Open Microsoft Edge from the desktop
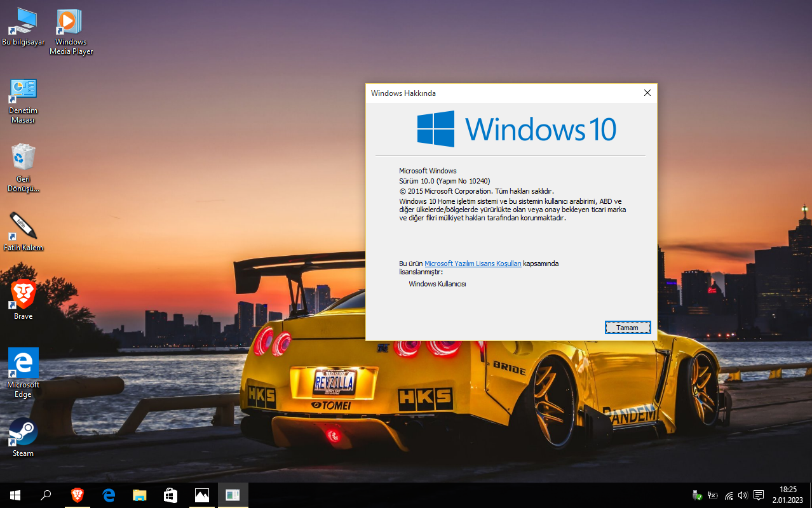The width and height of the screenshot is (812, 508). [23, 362]
